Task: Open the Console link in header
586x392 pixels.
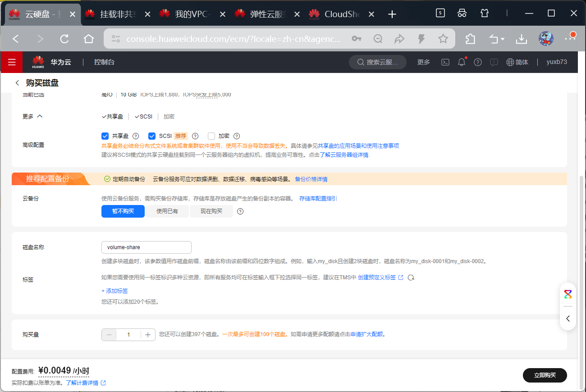Action: tap(104, 62)
